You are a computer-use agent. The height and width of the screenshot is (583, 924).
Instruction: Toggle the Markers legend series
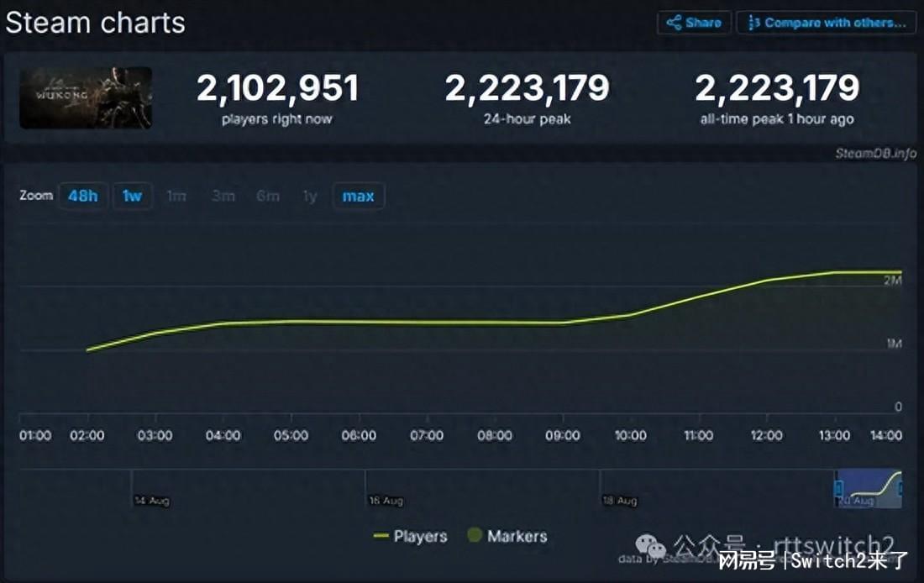(x=507, y=536)
